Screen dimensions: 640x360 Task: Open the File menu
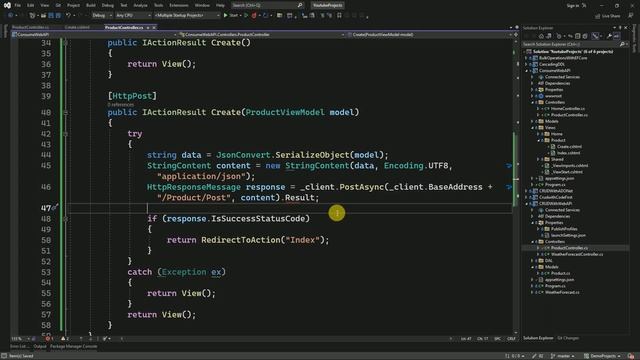tap(18, 5)
